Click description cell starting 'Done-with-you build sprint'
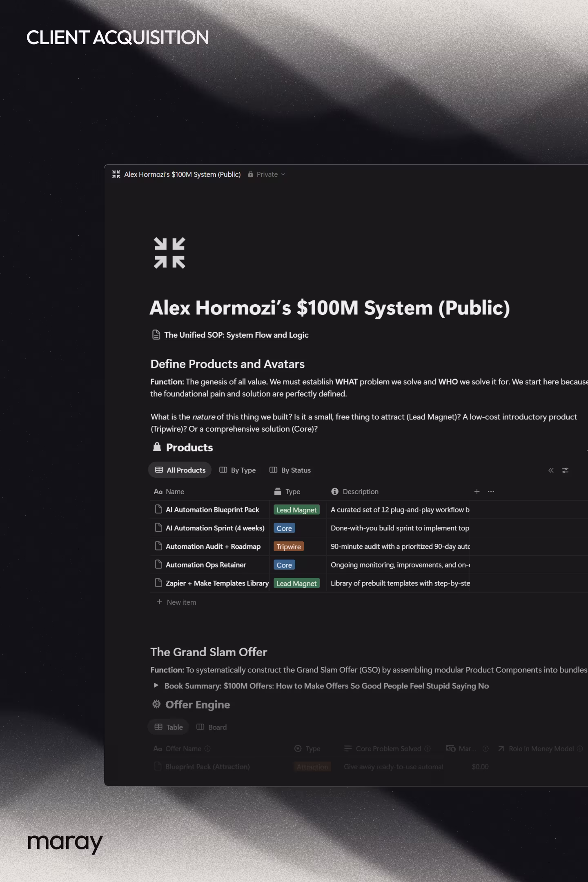Image resolution: width=588 pixels, height=882 pixels. pyautogui.click(x=398, y=528)
